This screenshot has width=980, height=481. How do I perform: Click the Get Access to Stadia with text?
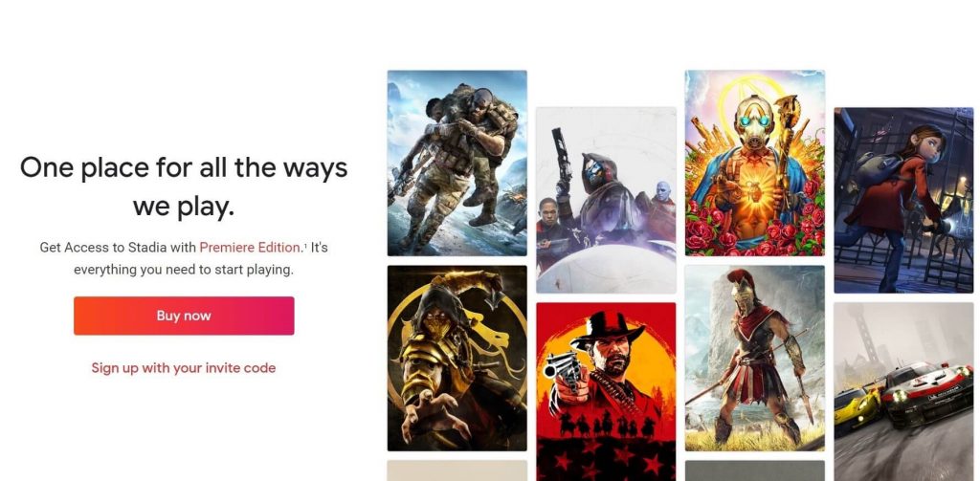click(x=118, y=248)
